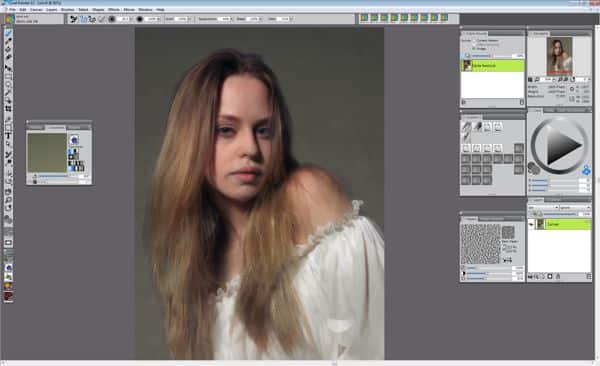Choose Straight Line Strokes on the property bar
This screenshot has width=600, height=366.
pyautogui.click(x=92, y=19)
